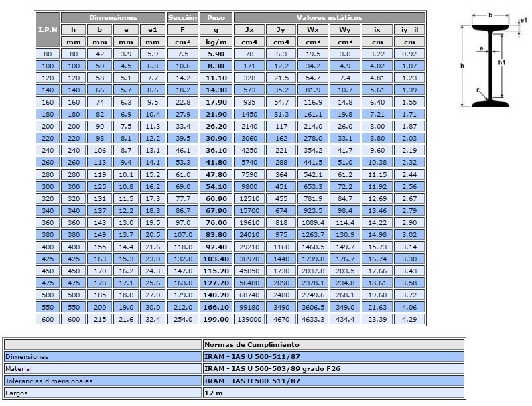The height and width of the screenshot is (406, 532).
Task: Click the Wx column header
Action: [x=313, y=30]
